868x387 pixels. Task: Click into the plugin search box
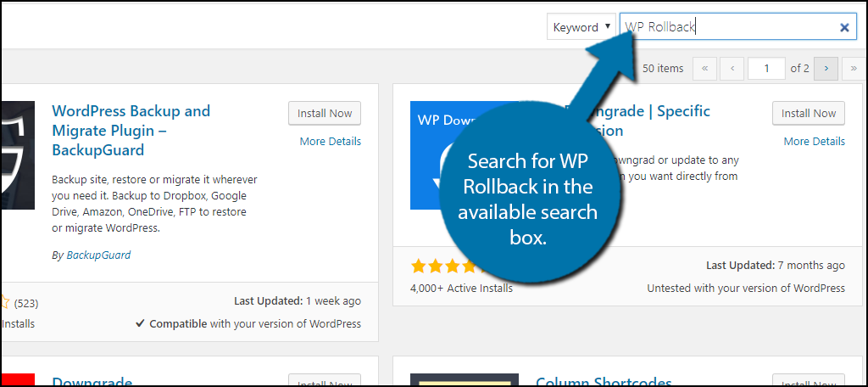738,26
